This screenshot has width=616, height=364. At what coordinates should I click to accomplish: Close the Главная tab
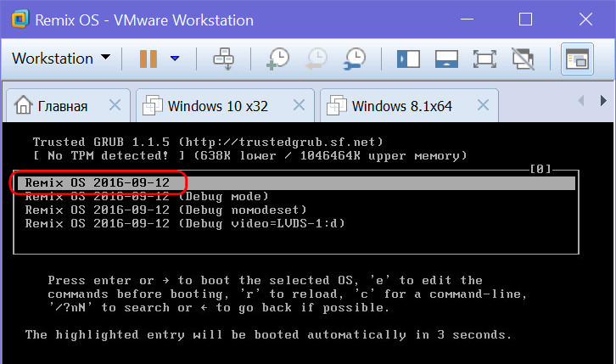pyautogui.click(x=115, y=105)
